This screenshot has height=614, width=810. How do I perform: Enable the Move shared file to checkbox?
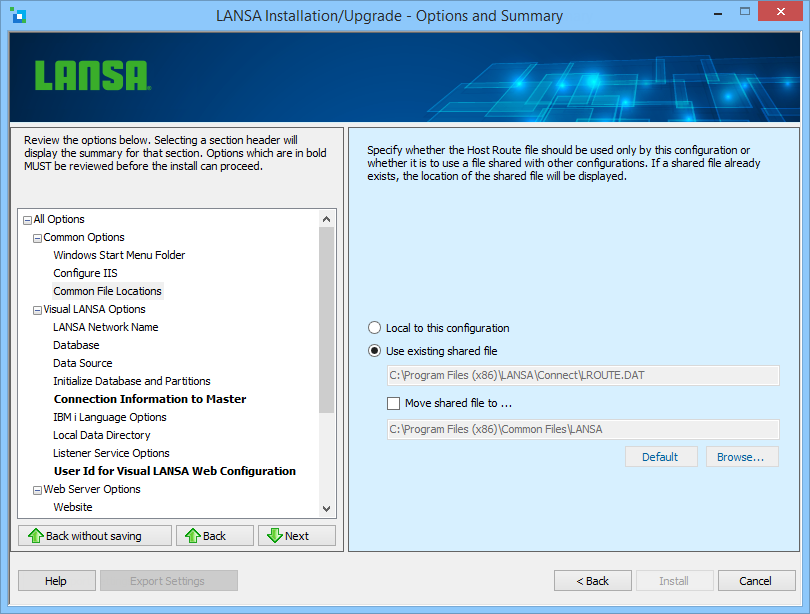(394, 403)
